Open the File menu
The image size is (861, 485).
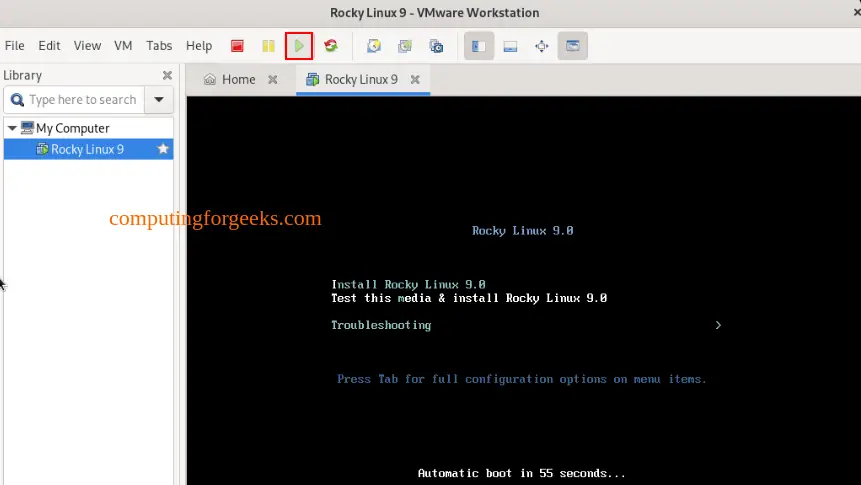(x=14, y=46)
